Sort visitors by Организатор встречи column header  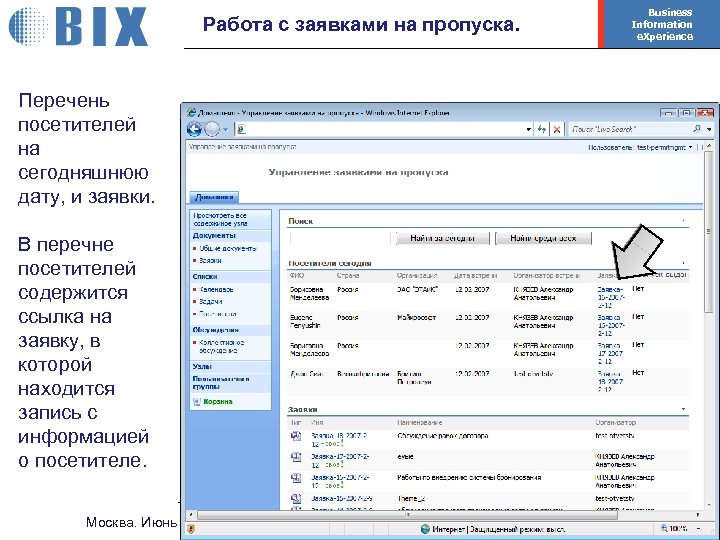[x=546, y=276]
